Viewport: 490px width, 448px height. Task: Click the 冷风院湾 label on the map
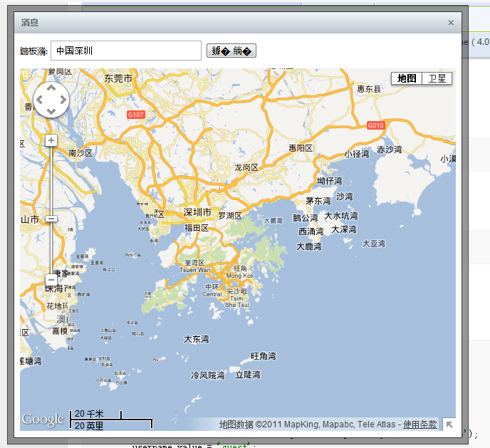point(208,375)
